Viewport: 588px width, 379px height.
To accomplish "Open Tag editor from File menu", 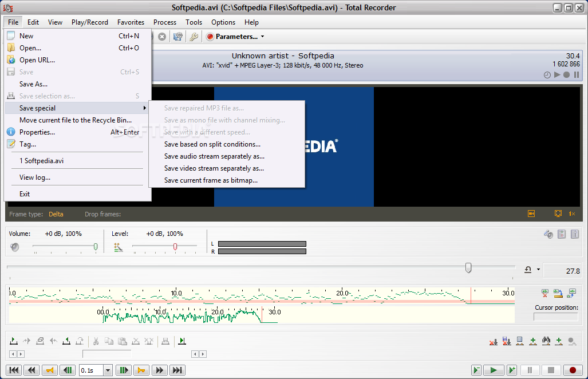I will [x=78, y=144].
